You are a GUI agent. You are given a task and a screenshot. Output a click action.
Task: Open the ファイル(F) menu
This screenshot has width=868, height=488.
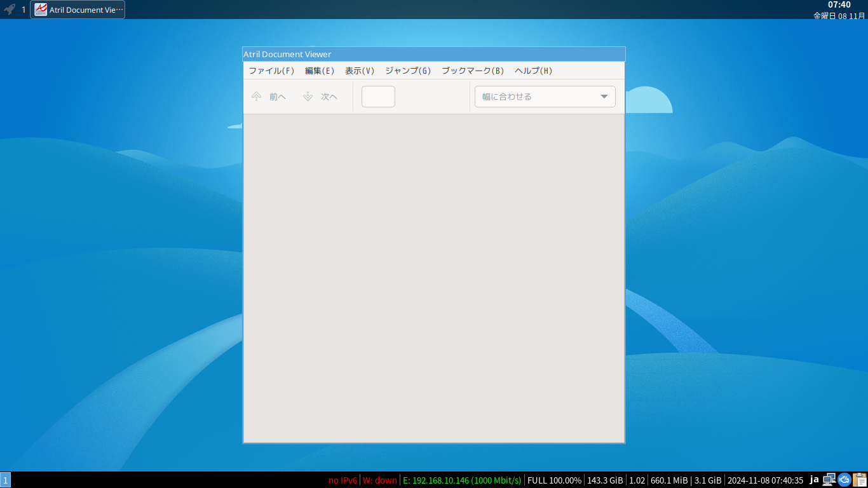point(272,71)
